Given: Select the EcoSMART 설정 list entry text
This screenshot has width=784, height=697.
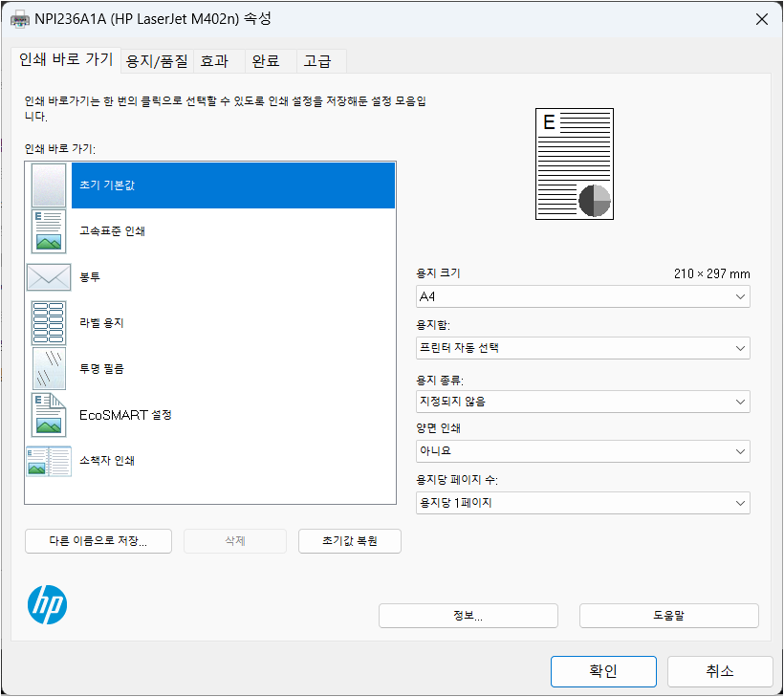Looking at the screenshot, I should point(125,415).
